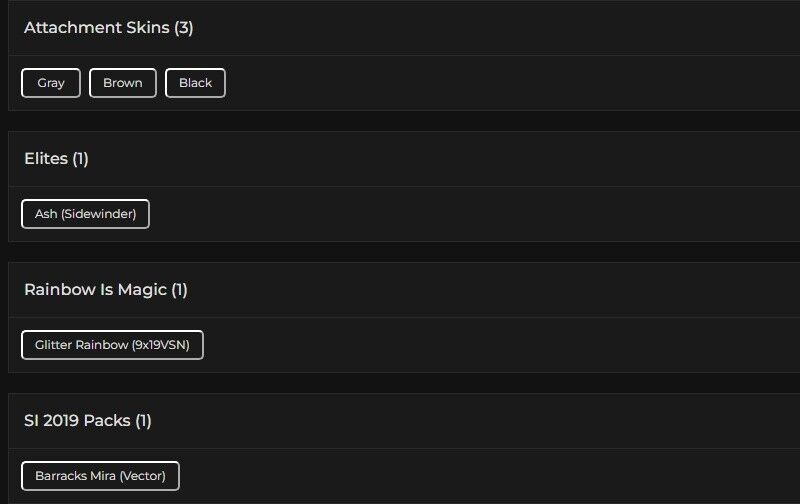The height and width of the screenshot is (504, 800).
Task: Click the Ash (Sidewinder) elite tag
Action: pos(85,214)
